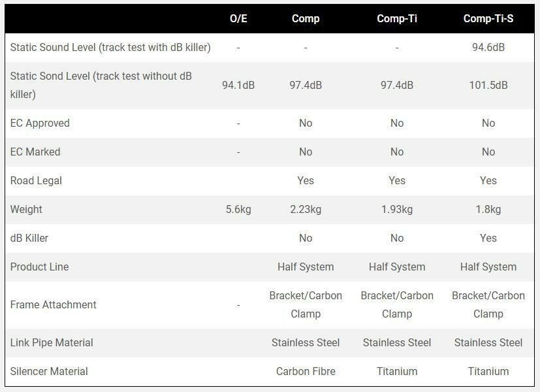Click the Carbon Fibre silencer material cell
540x392 pixels.
pyautogui.click(x=306, y=371)
